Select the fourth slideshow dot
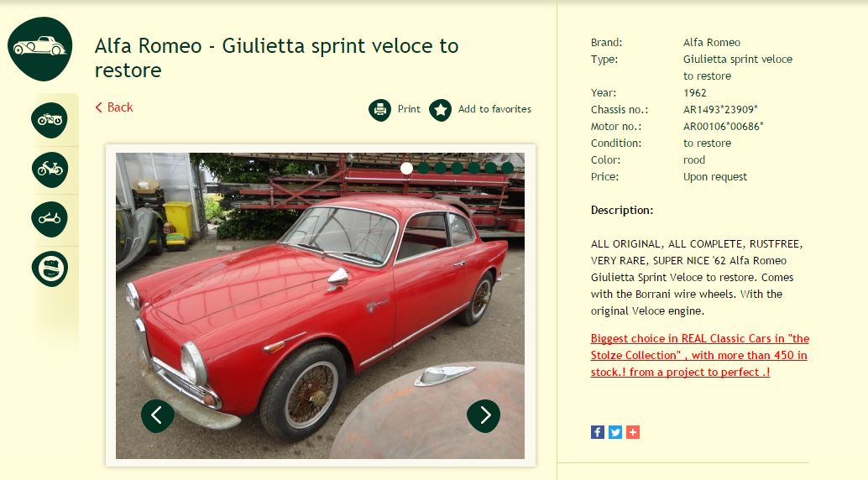Image resolution: width=868 pixels, height=480 pixels. point(458,168)
